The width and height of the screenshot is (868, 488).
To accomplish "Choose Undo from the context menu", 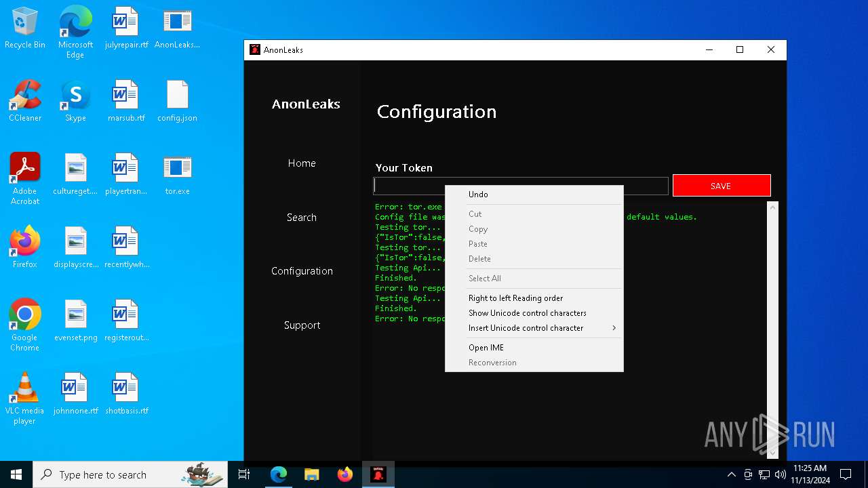I will 534,195.
